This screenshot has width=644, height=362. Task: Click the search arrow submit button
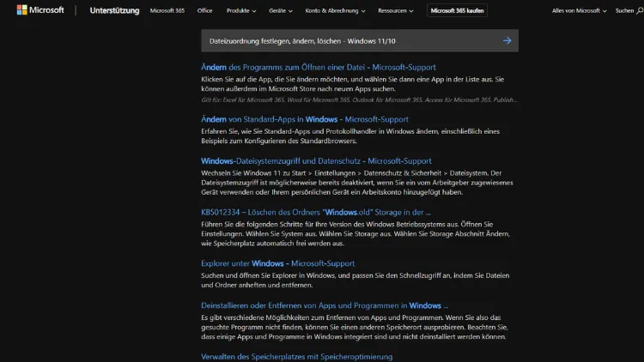[507, 40]
